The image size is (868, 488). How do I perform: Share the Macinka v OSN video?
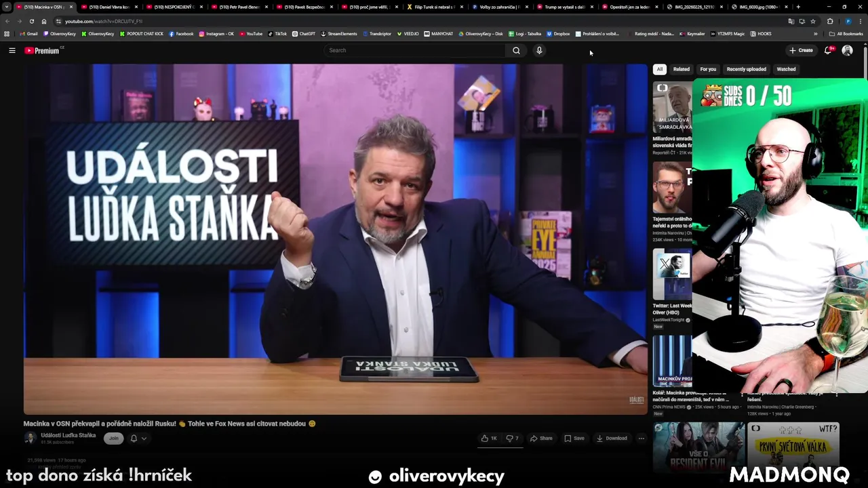[541, 439]
